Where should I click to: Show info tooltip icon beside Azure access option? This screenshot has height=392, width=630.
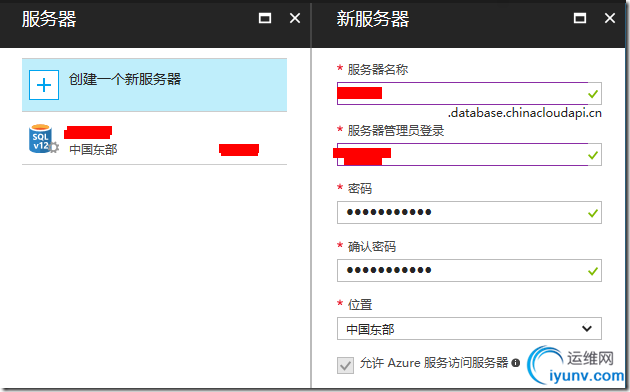(516, 363)
